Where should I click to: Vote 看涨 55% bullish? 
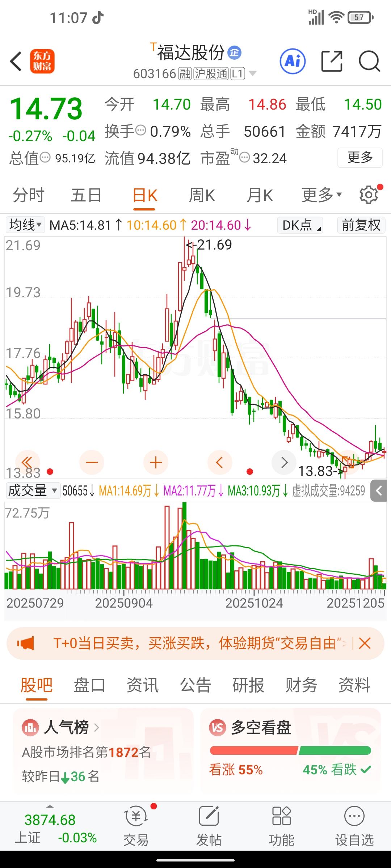[236, 770]
